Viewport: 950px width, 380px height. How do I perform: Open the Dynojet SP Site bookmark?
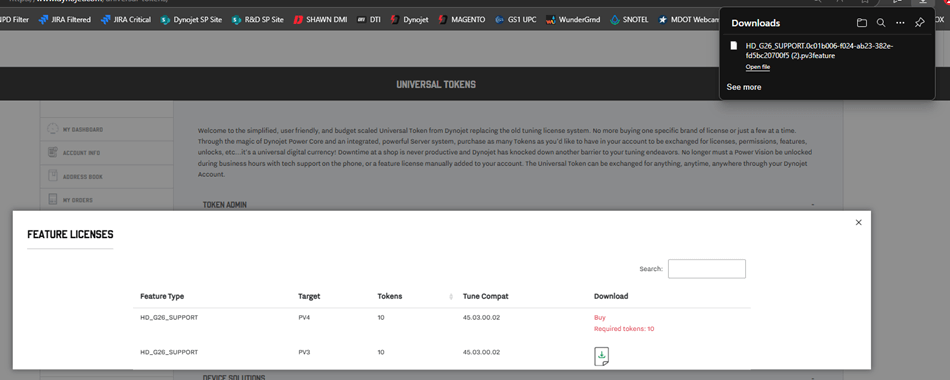point(191,19)
